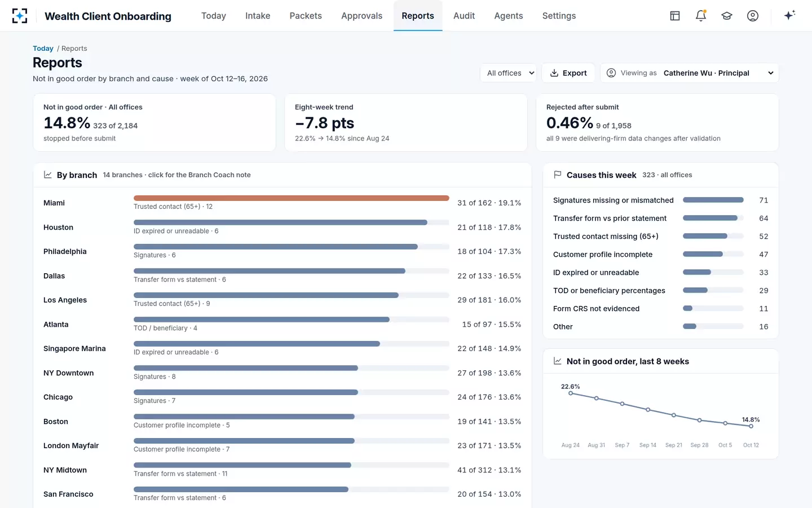Viewport: 812px width, 508px height.
Task: Click the Houston branch progress bar
Action: pyautogui.click(x=292, y=222)
